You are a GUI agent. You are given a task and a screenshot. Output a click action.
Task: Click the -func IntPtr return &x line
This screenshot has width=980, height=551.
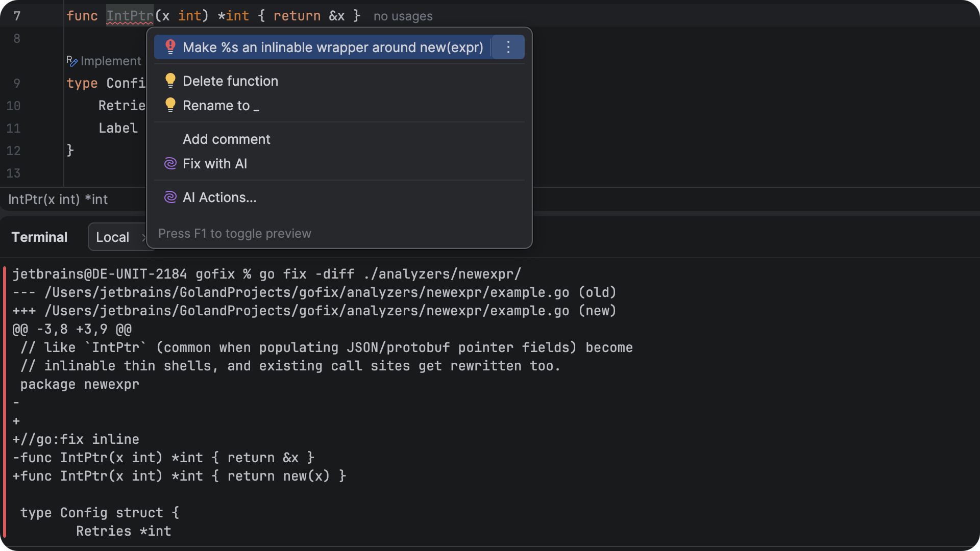click(163, 458)
